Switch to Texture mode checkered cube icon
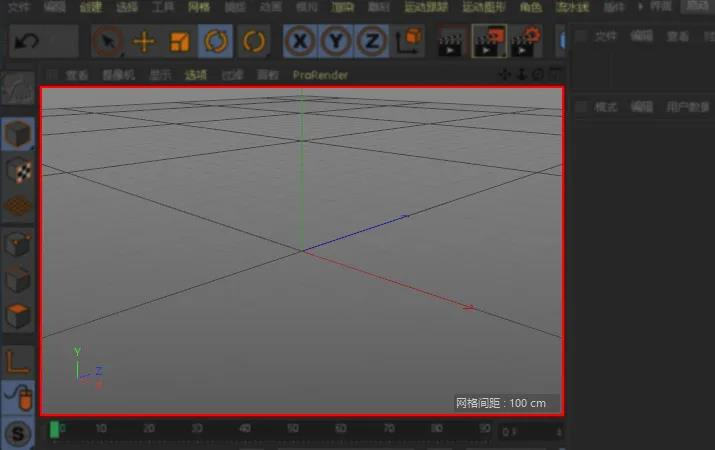 click(x=18, y=170)
